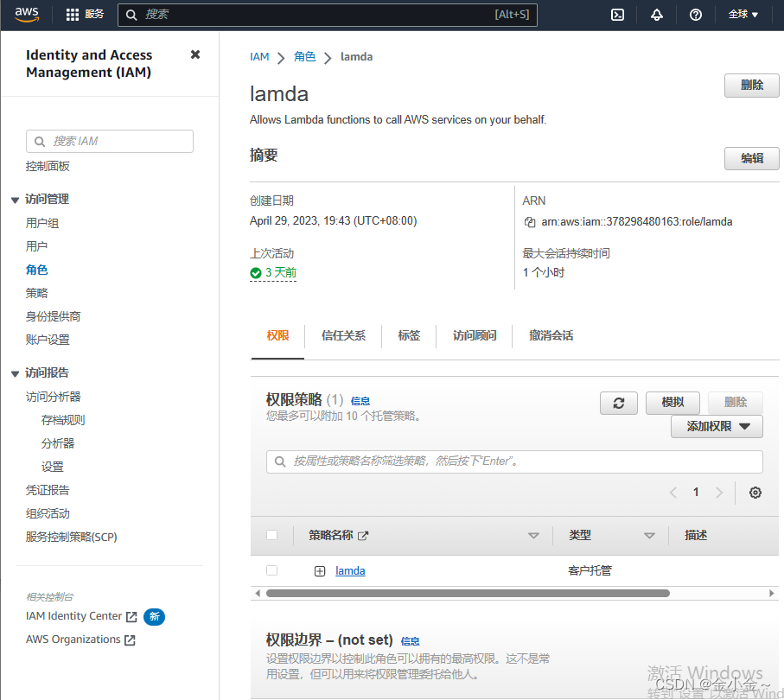The width and height of the screenshot is (784, 700).
Task: Tick the lamda policy checkbox
Action: pos(272,570)
